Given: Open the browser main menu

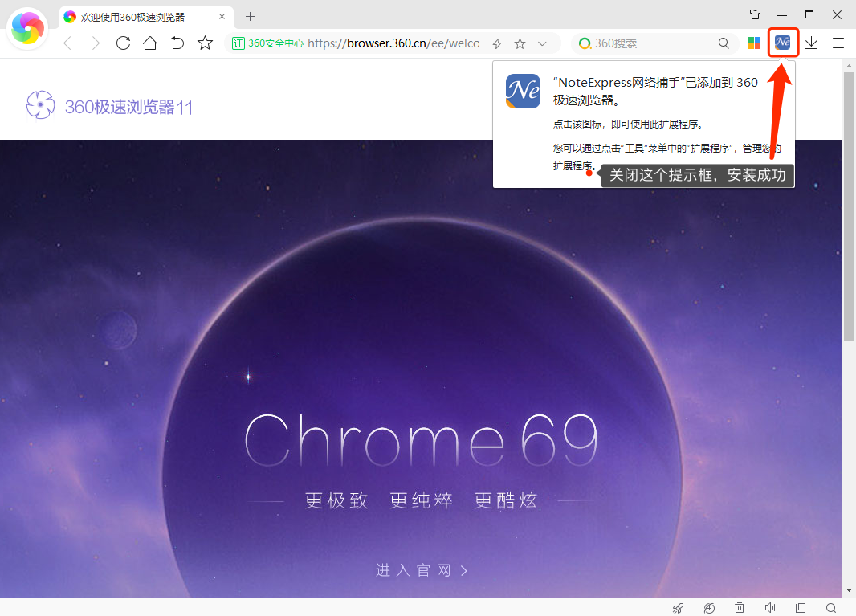Looking at the screenshot, I should point(838,43).
